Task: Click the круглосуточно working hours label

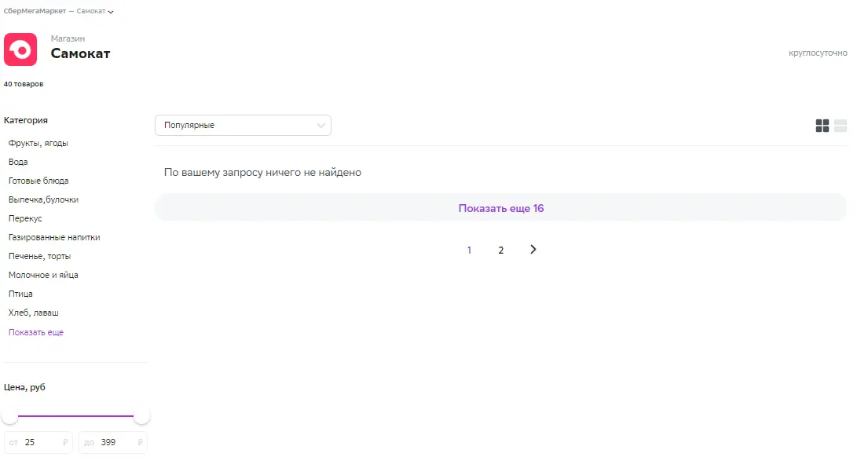Action: (818, 53)
